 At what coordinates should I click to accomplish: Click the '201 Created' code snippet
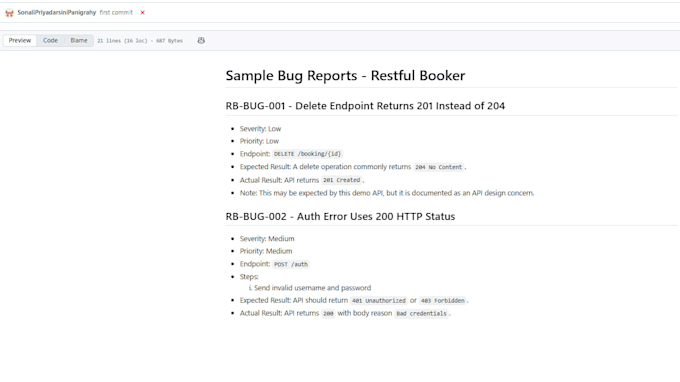tap(341, 180)
